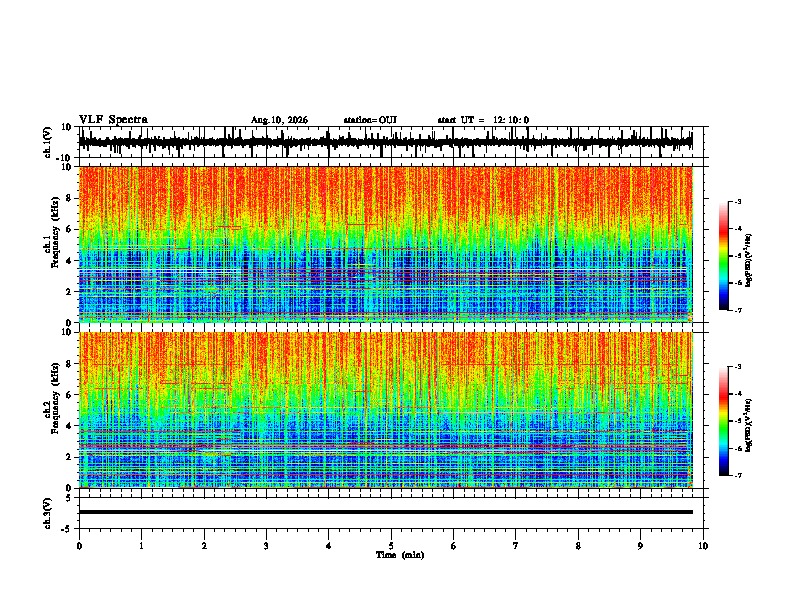Click time axis tick label "5"
The image size is (792, 612).
[391, 546]
